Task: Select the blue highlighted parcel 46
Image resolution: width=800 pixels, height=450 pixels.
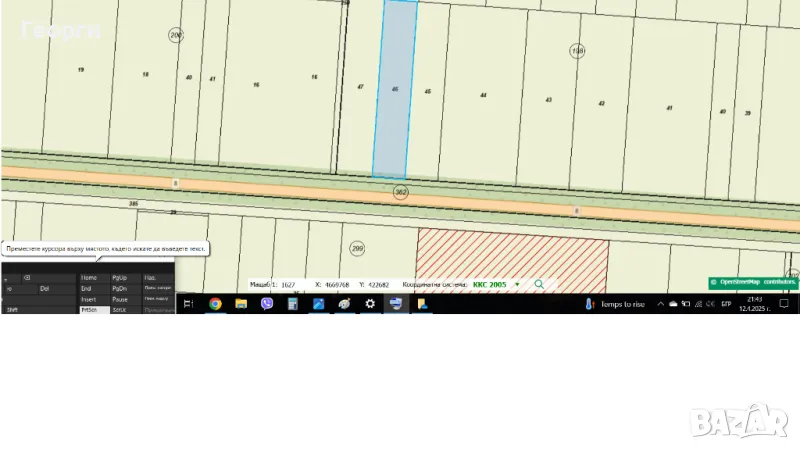Action: pos(395,90)
